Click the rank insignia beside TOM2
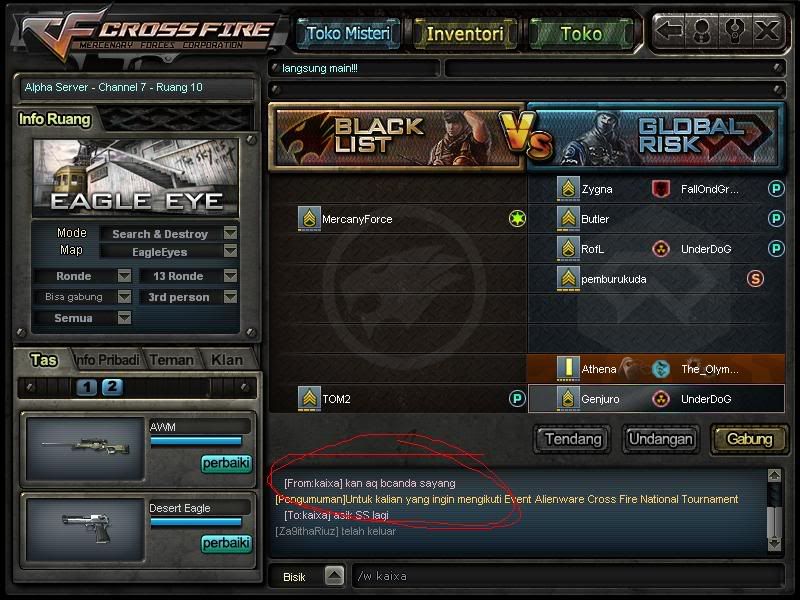 (309, 398)
